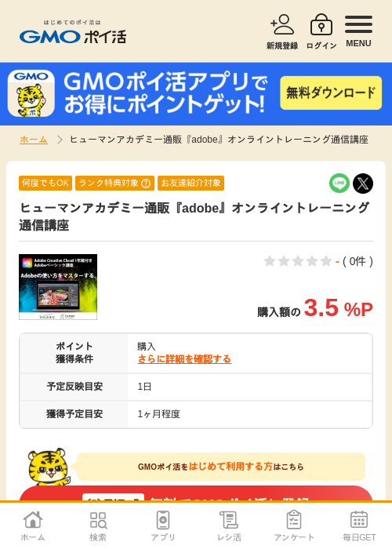The image size is (392, 549).
Task: Open アプリ tab in bottom navigation
Action: click(x=163, y=526)
